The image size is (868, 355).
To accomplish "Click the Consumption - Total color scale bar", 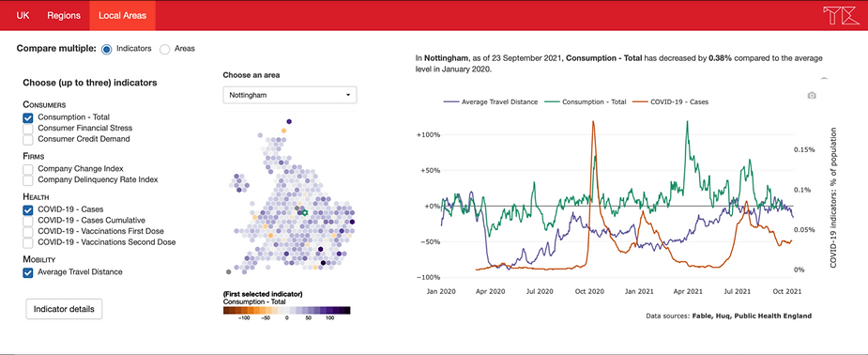I will (287, 311).
